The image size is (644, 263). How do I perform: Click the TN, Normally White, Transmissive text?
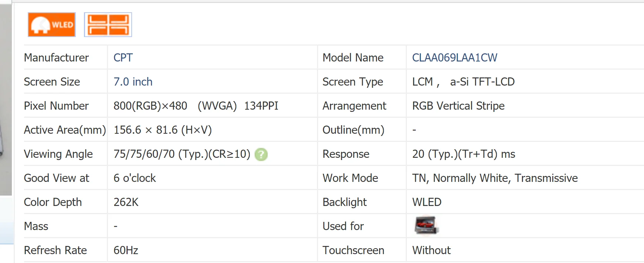point(495,178)
